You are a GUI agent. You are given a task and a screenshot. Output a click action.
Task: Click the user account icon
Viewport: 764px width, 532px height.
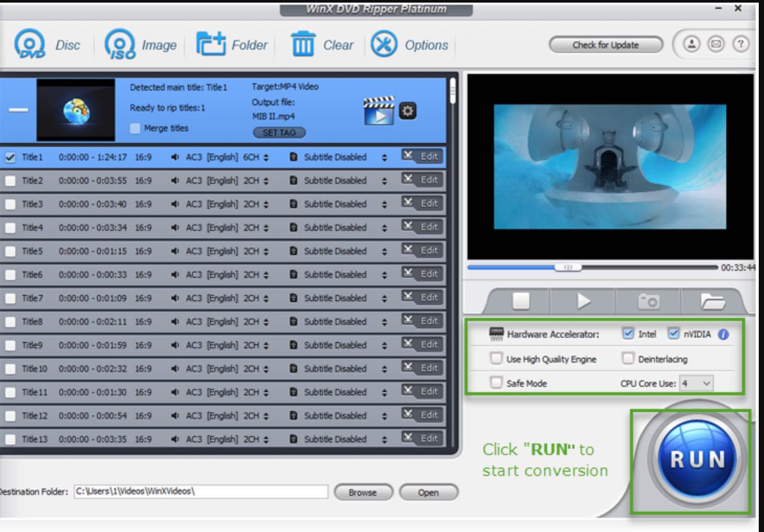691,44
